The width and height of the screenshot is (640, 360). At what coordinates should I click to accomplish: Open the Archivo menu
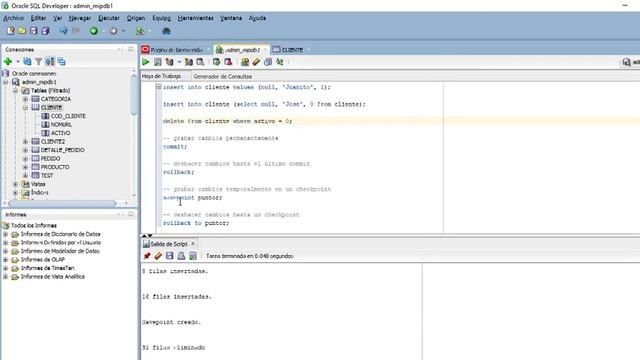(13, 18)
